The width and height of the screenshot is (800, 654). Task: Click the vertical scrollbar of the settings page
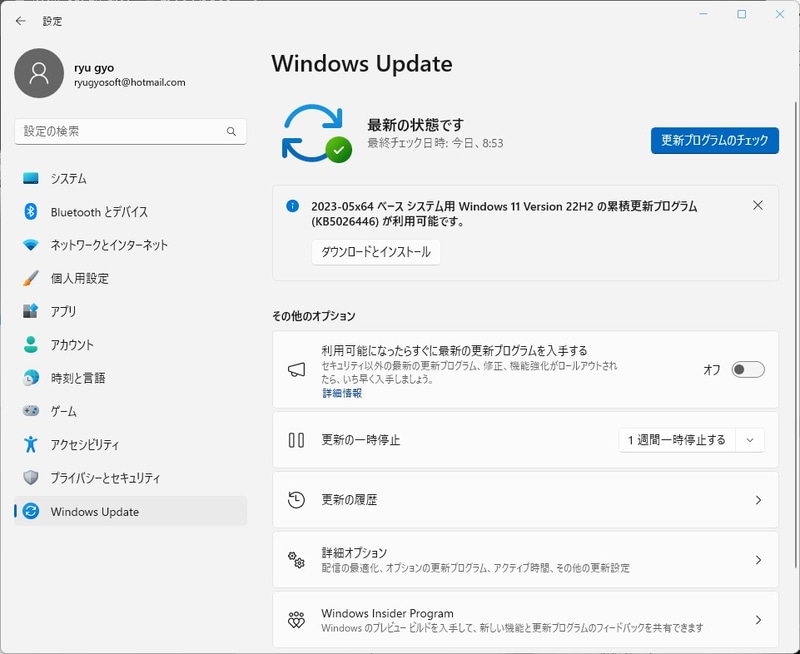click(x=795, y=334)
